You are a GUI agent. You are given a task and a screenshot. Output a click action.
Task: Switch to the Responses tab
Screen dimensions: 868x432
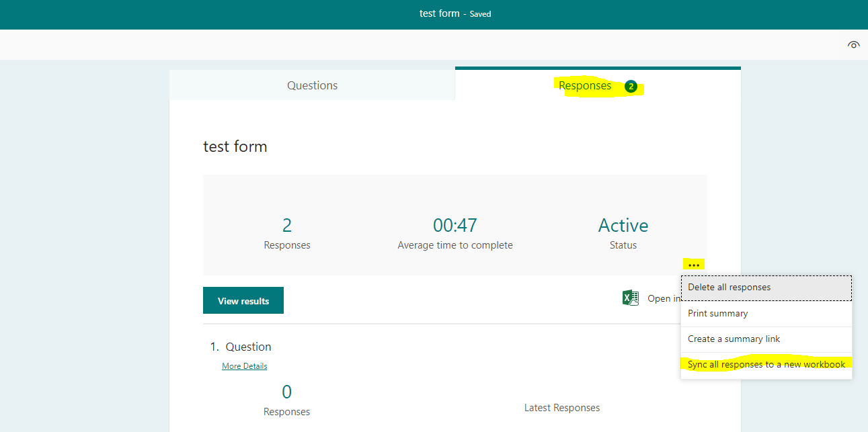[x=584, y=85]
